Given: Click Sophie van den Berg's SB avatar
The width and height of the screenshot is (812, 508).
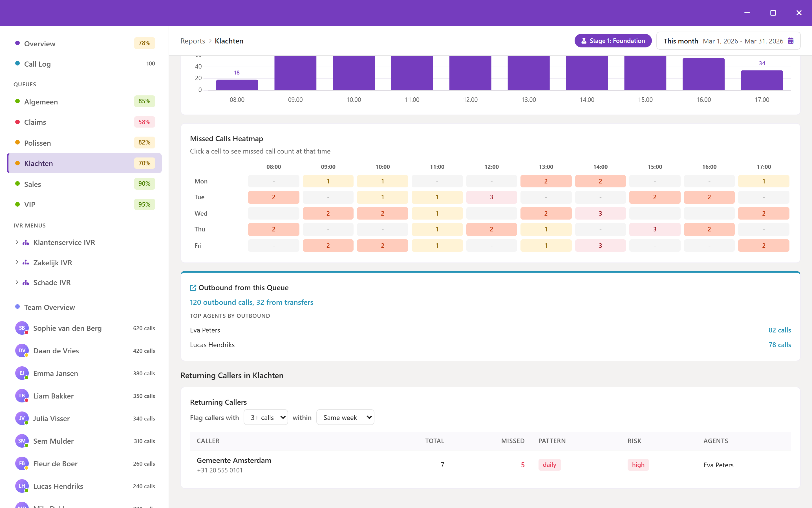Looking at the screenshot, I should click(22, 328).
